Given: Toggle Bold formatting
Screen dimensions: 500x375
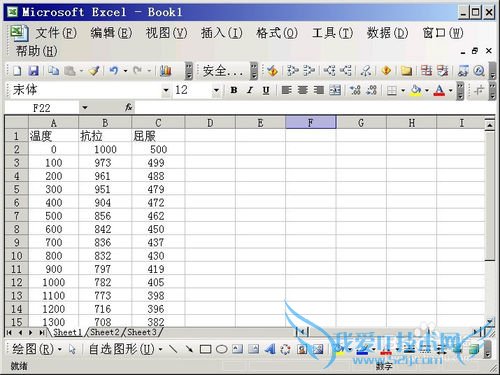Looking at the screenshot, I should point(234,90).
